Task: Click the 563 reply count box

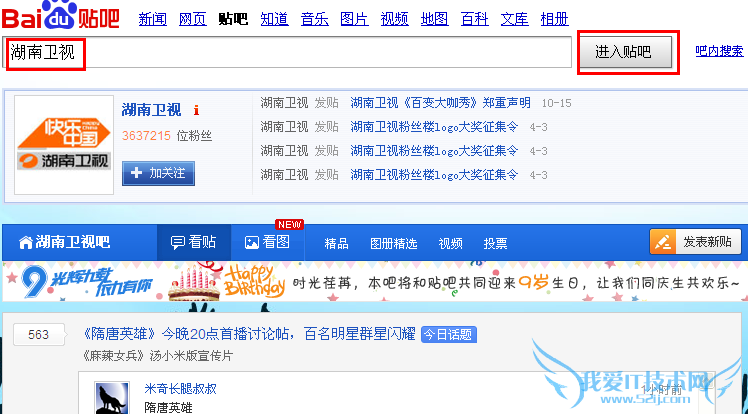Action: click(38, 334)
